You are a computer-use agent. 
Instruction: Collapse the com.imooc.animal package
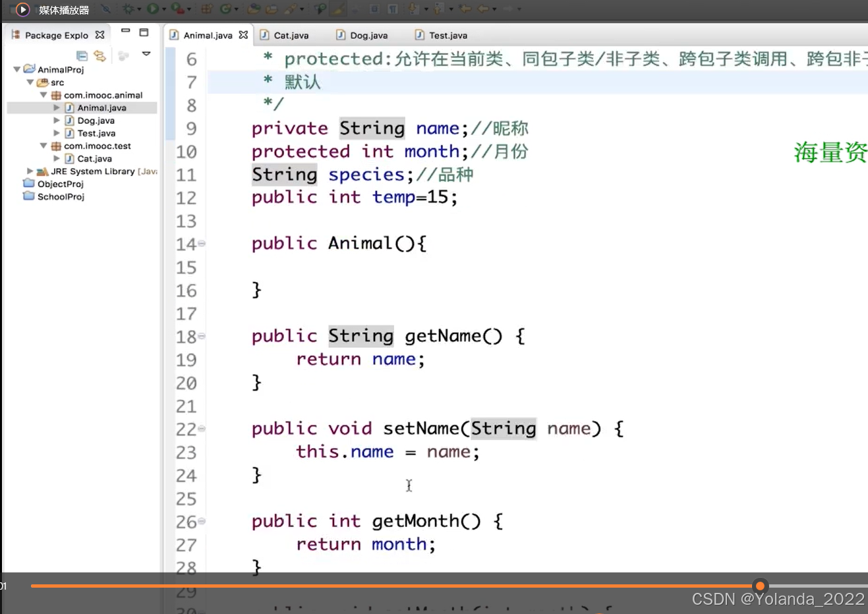click(x=43, y=95)
